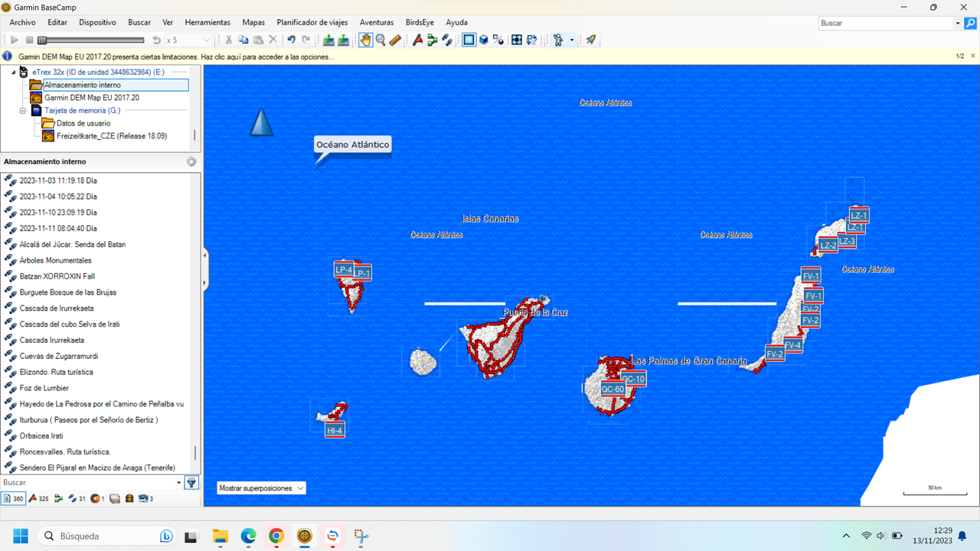Select track Cuevas de Zugarramurdi
Screen dimensions: 980x551
click(x=59, y=356)
